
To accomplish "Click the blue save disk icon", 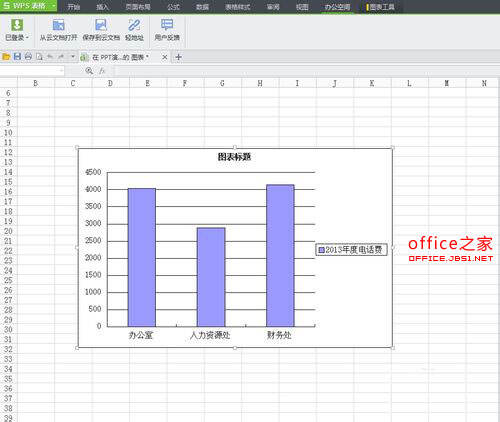I will coord(17,57).
